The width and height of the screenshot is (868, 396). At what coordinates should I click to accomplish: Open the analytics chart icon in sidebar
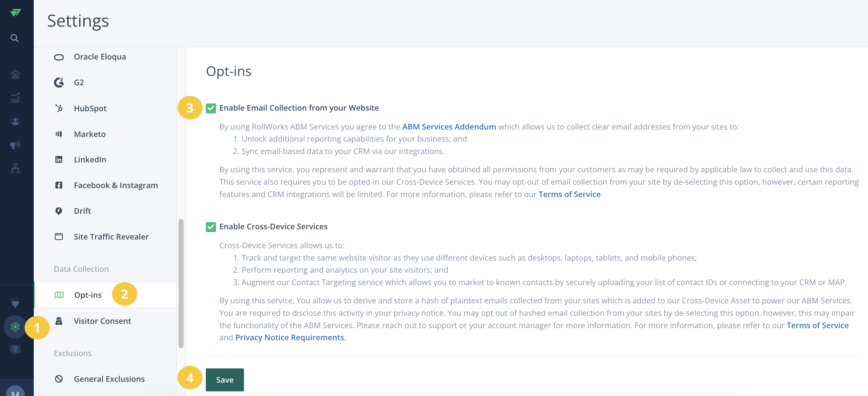coord(15,98)
